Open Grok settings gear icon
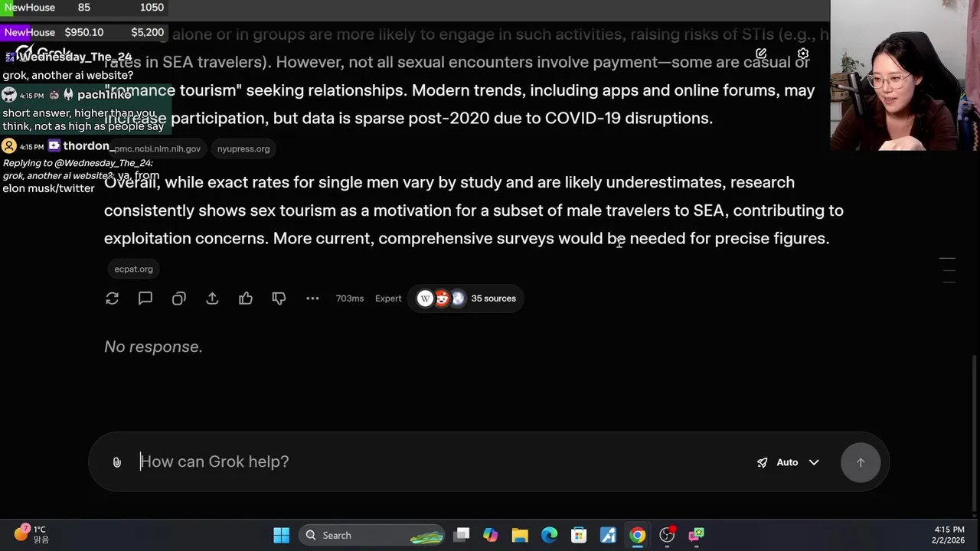980x551 pixels. coord(802,54)
